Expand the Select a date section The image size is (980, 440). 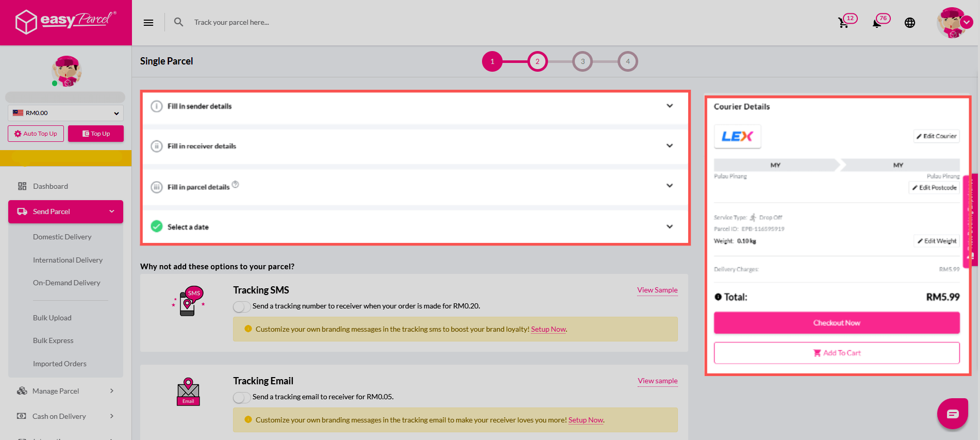tap(670, 226)
